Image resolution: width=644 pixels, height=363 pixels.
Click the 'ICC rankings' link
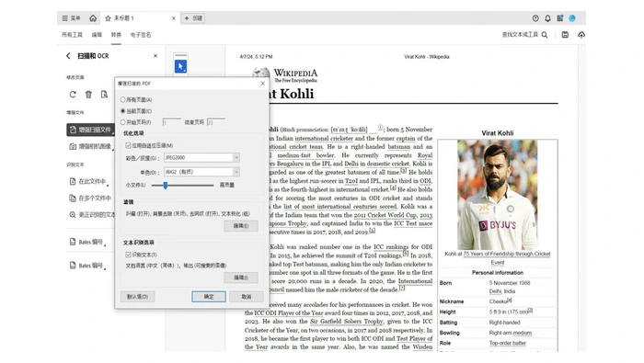pos(391,246)
